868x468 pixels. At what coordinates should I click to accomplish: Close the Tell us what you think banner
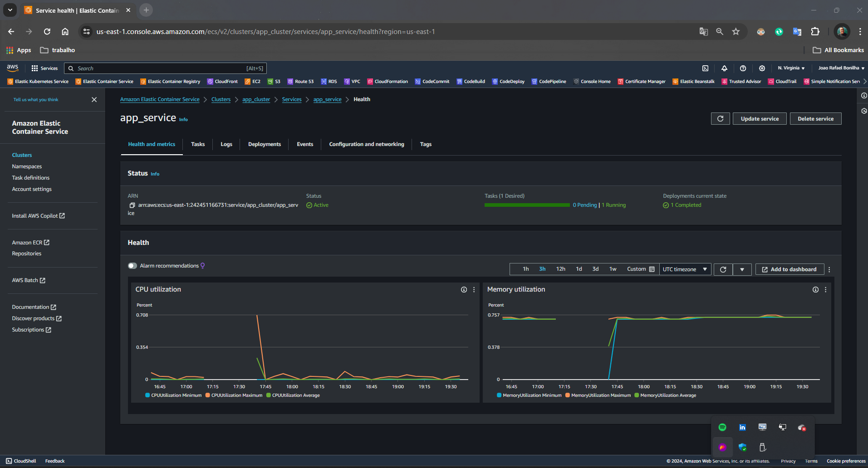[x=94, y=99]
